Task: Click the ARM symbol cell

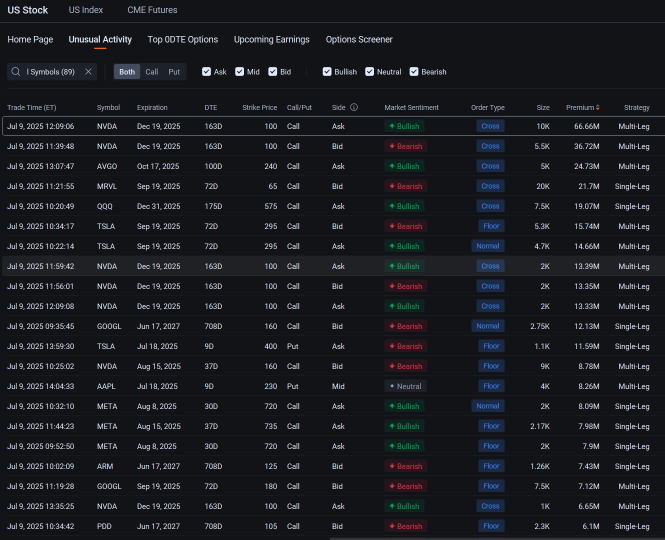Action: click(105, 466)
